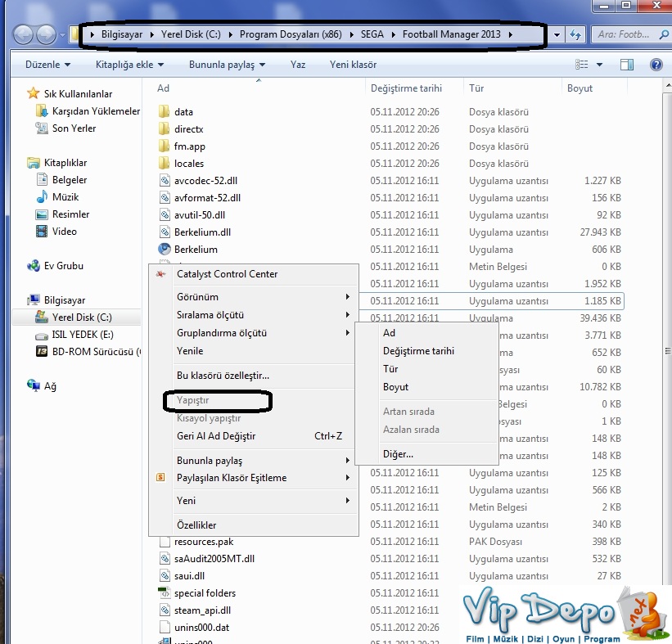
Task: Select the saAudit2005MT.dll file
Action: 214,559
